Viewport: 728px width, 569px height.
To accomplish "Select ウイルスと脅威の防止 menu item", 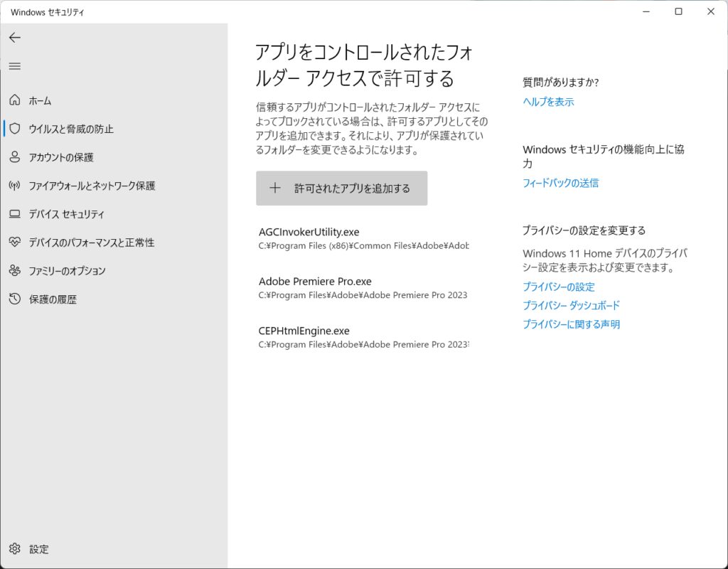I will click(114, 129).
